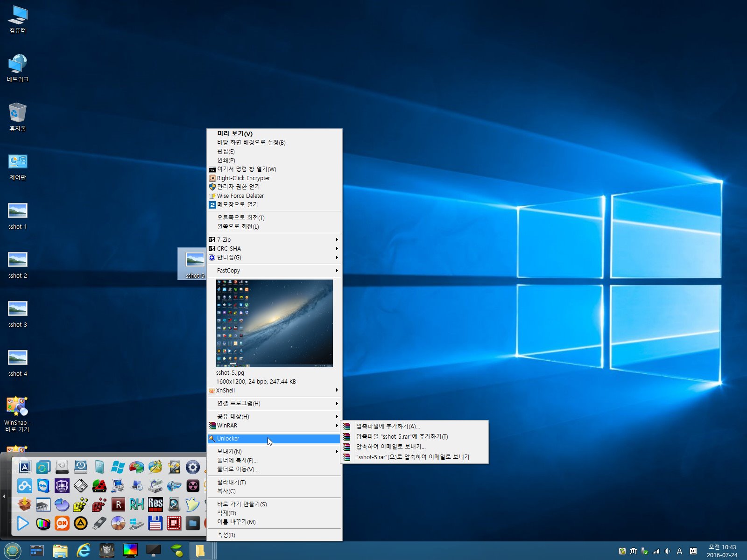Open the USB flash drive icon in launcher
Screen dimensions: 747x560
[x=99, y=523]
